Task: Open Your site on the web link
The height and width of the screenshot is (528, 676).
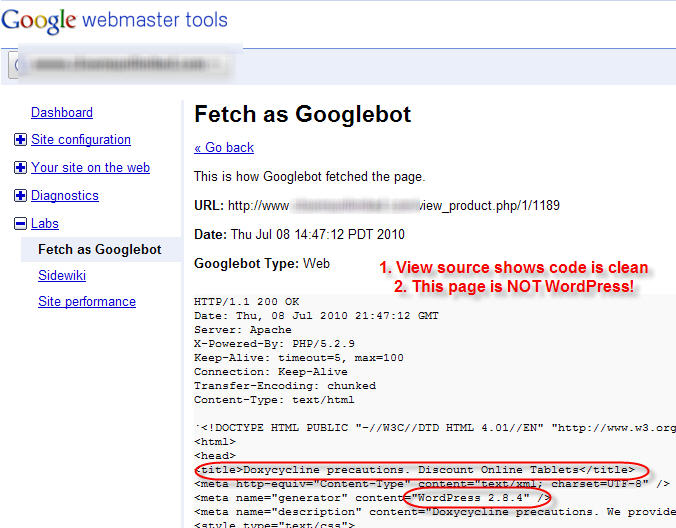Action: [x=90, y=167]
